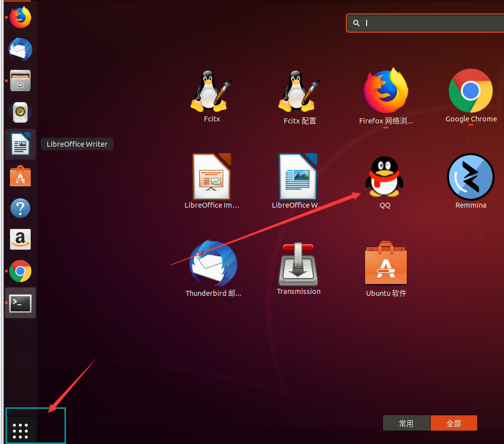Launch Google Chrome from the app grid
Image resolution: width=504 pixels, height=444 pixels.
click(471, 91)
